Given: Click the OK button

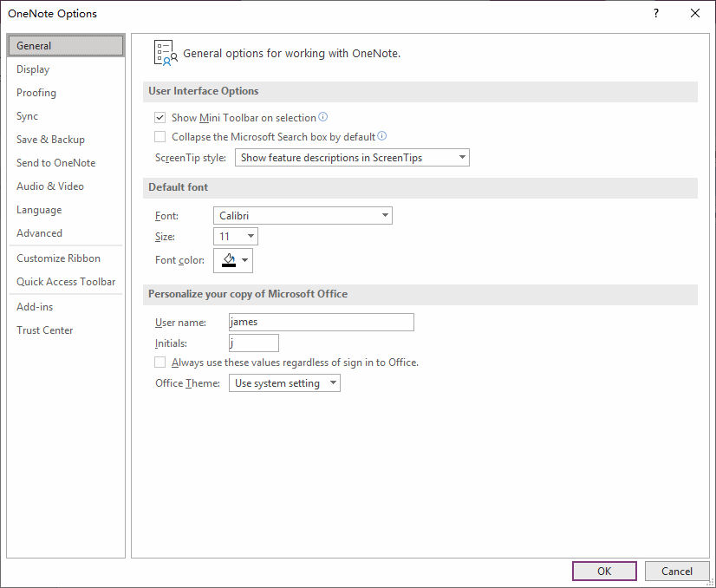Looking at the screenshot, I should coord(604,572).
